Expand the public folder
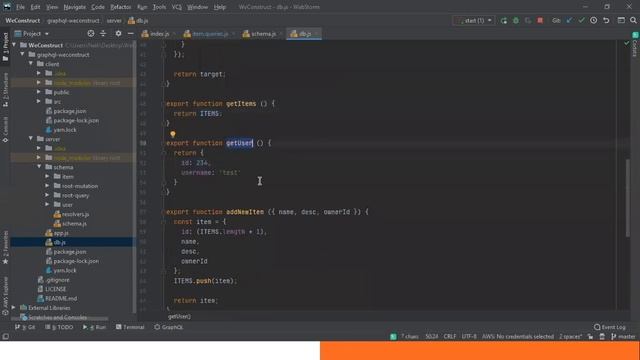This screenshot has height=360, width=640. click(39, 92)
